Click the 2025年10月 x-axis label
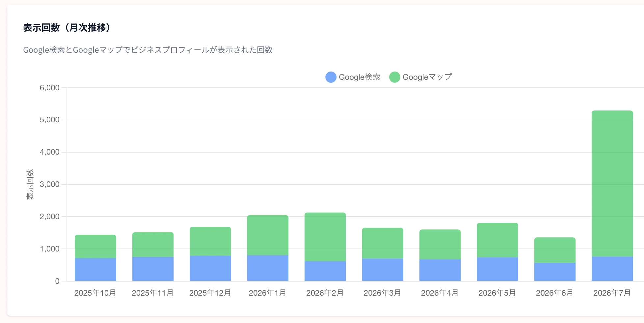 pos(95,293)
